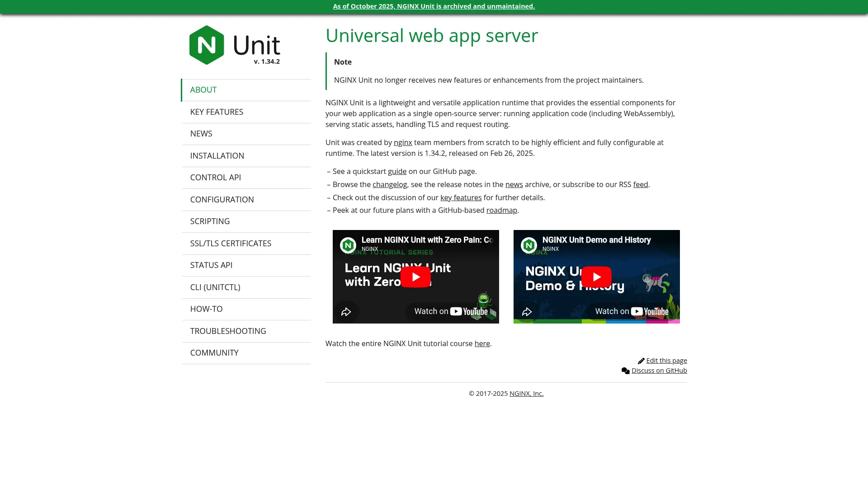Watch the Demo video on YouTube
This screenshot has height=488, width=868.
(x=632, y=311)
